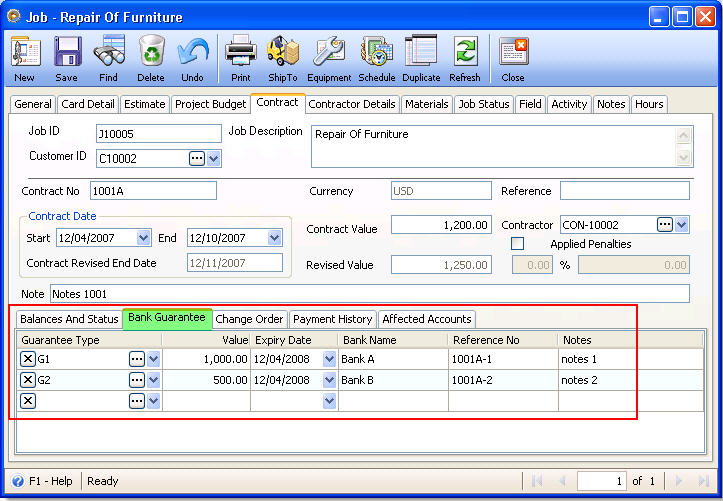Screen dimensions: 723x501
Task: Tick the Applied Penalties checkbox
Action: [517, 243]
